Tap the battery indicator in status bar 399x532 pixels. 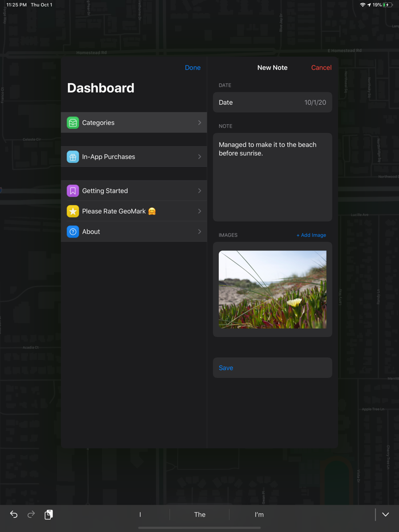tap(388, 5)
